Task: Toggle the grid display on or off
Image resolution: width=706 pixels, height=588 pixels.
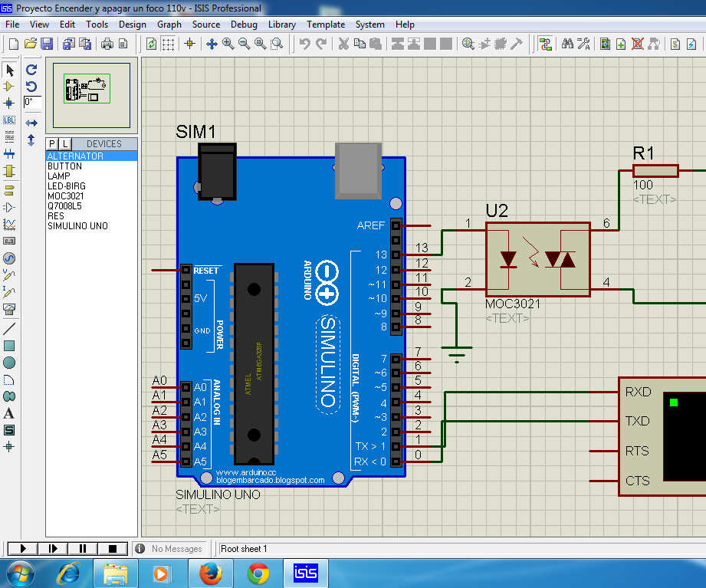Action: tap(168, 44)
